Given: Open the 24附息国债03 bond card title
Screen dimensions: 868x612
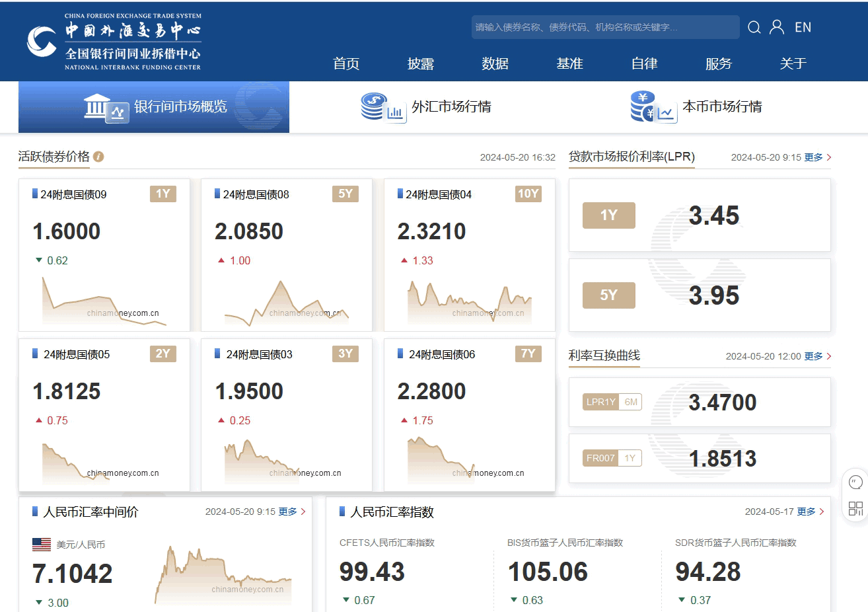Looking at the screenshot, I should (x=259, y=354).
